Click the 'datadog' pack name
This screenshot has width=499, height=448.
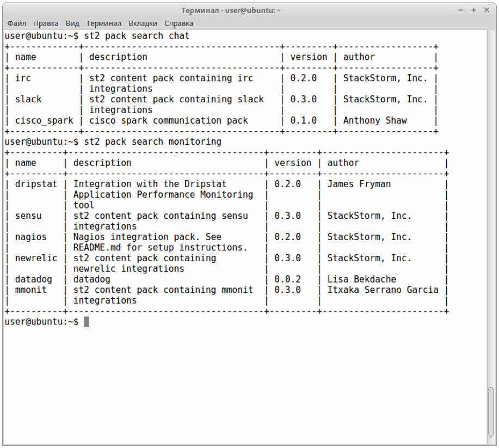click(x=34, y=279)
